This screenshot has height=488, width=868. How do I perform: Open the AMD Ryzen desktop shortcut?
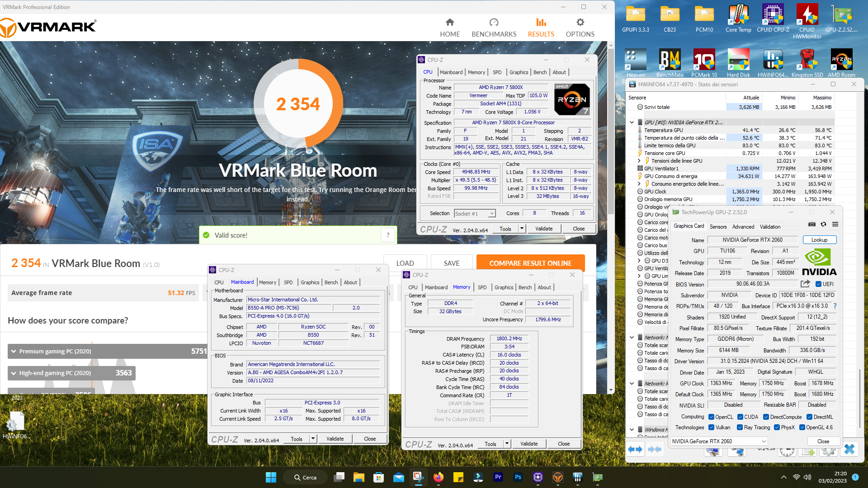click(841, 63)
